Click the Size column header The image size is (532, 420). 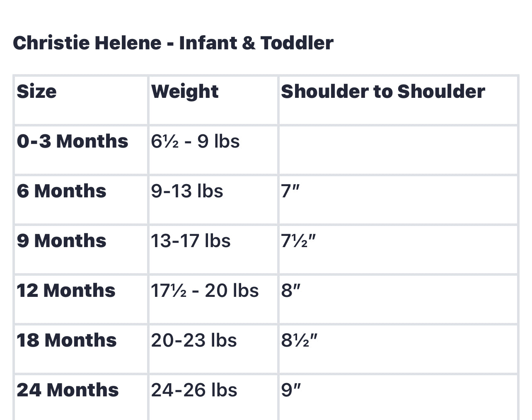[37, 92]
